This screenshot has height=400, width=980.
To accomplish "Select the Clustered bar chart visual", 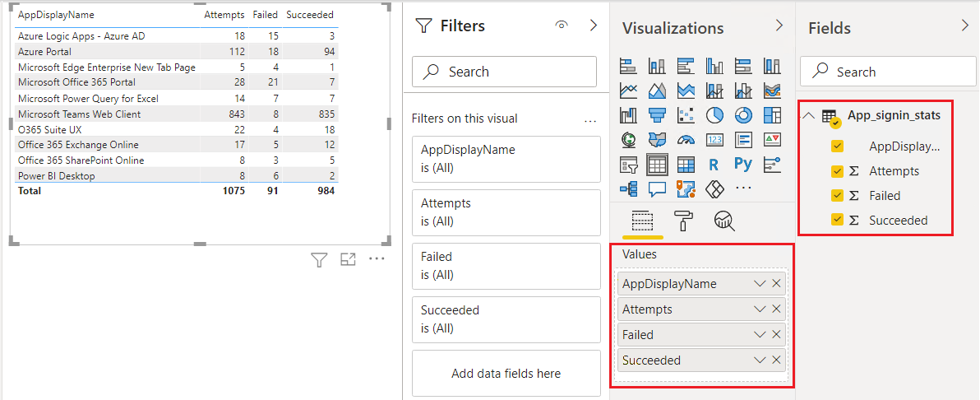I will (686, 65).
